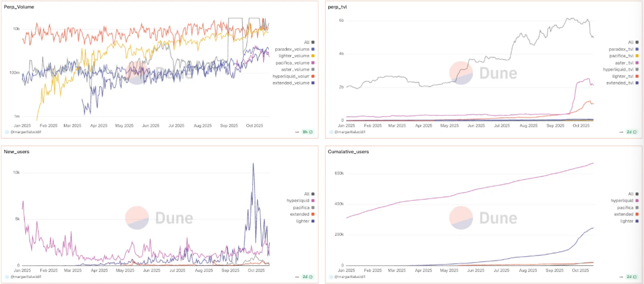The image size is (644, 284).
Task: Open the Perp_Volume chart title
Action: point(19,7)
